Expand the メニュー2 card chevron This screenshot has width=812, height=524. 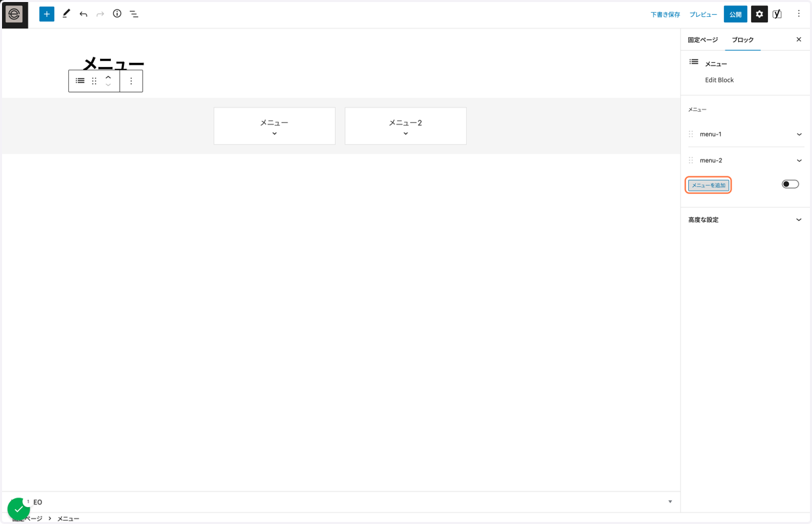point(406,134)
